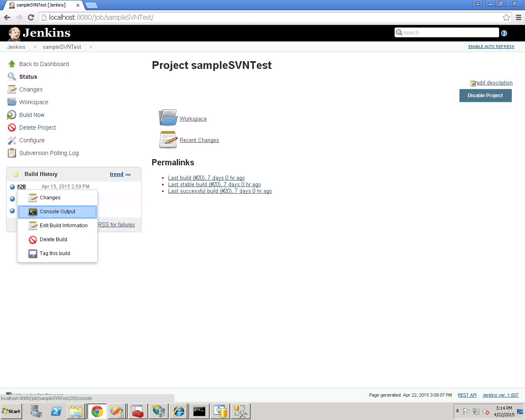Click the 'Apr 15, 2015 2:59 PM' build timestamp
The height and width of the screenshot is (420, 525).
click(66, 187)
